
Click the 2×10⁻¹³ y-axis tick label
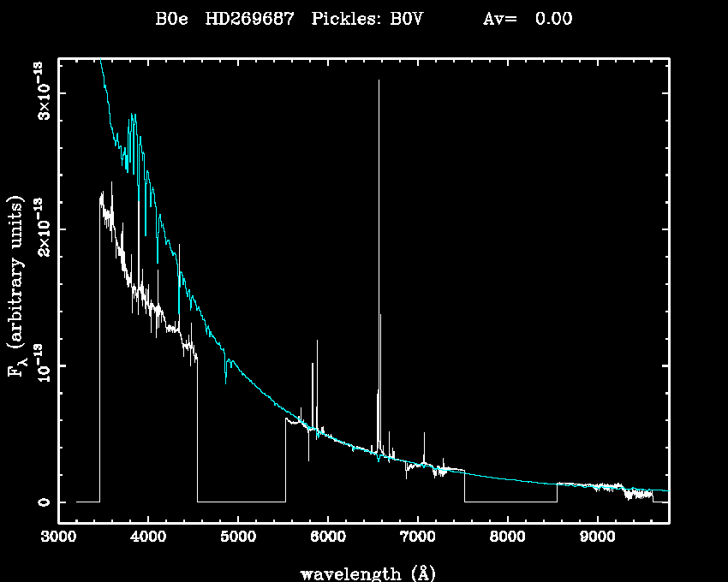(x=39, y=229)
